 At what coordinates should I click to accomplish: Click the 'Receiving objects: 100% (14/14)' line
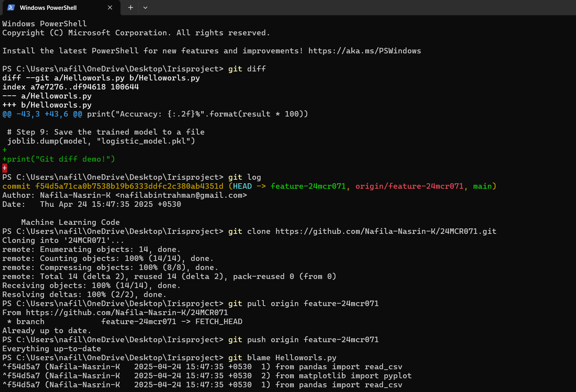91,286
